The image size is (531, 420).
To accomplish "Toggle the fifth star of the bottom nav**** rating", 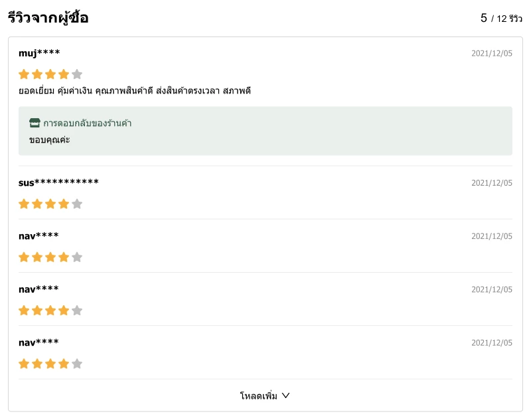I will (78, 364).
